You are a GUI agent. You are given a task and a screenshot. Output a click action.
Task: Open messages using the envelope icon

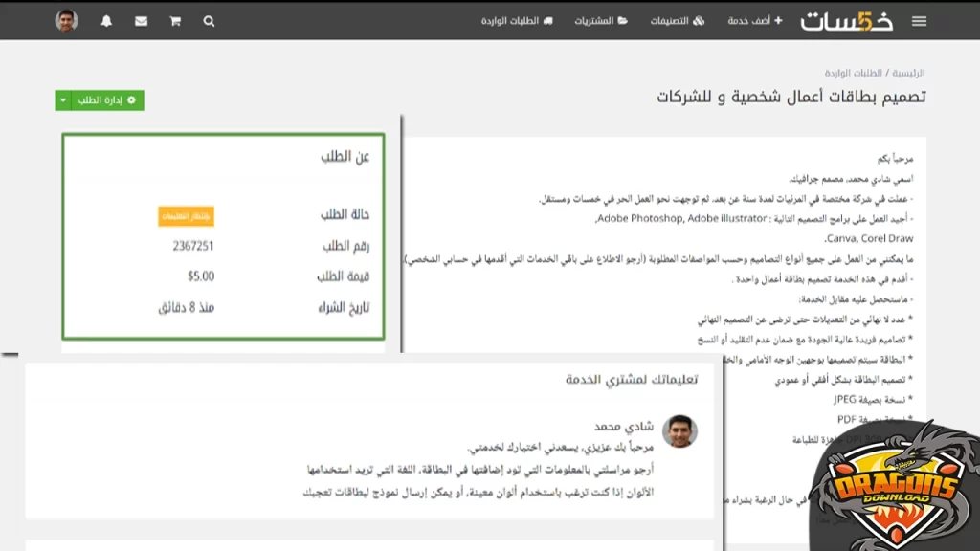pos(141,20)
